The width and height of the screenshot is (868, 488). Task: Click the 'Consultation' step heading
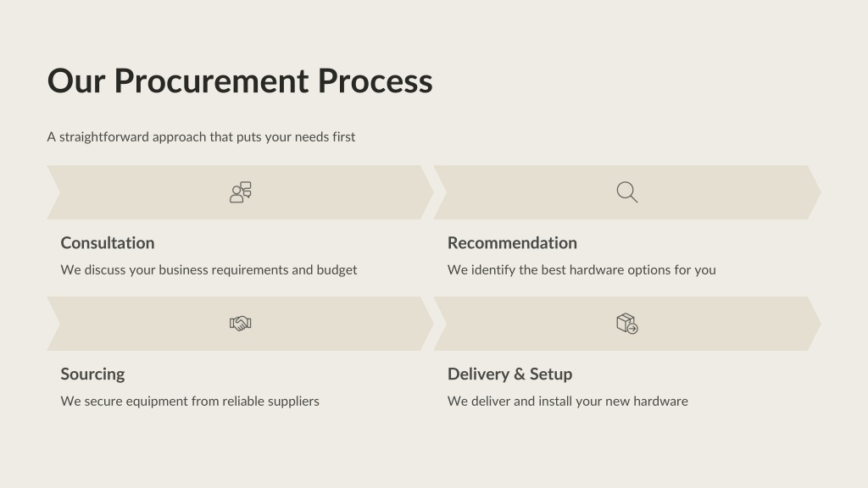108,243
